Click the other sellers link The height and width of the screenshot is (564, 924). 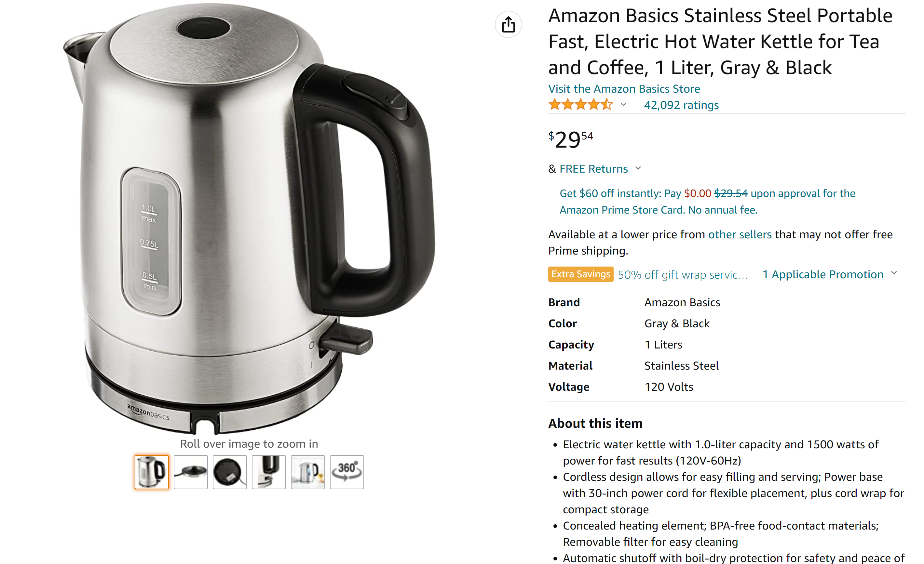[740, 234]
